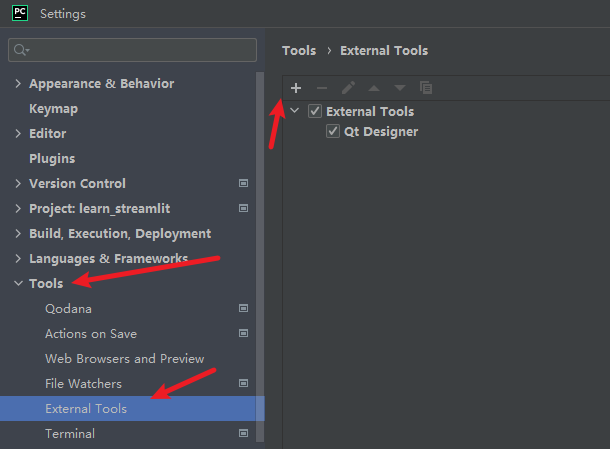Toggle the External Tools group checkbox

pyautogui.click(x=315, y=112)
